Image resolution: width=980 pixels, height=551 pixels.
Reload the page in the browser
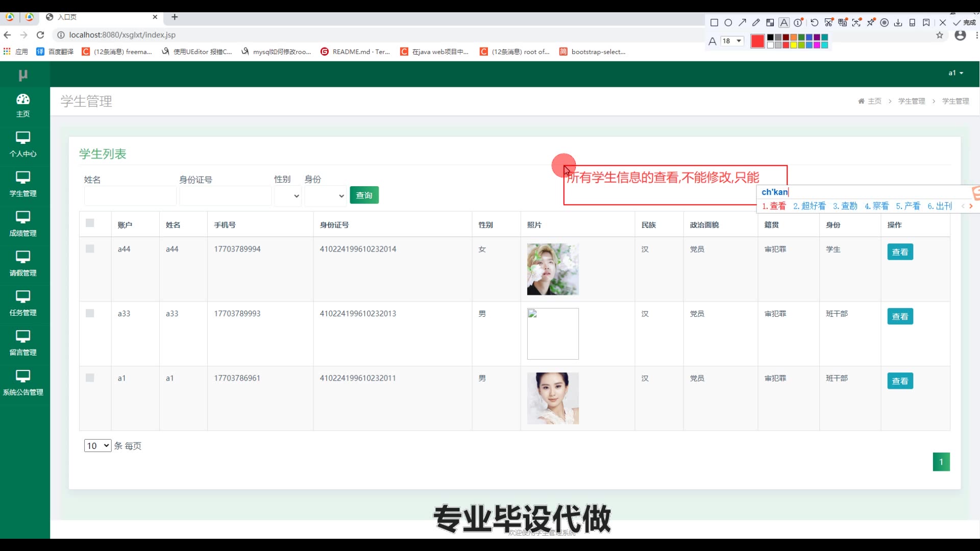click(40, 35)
